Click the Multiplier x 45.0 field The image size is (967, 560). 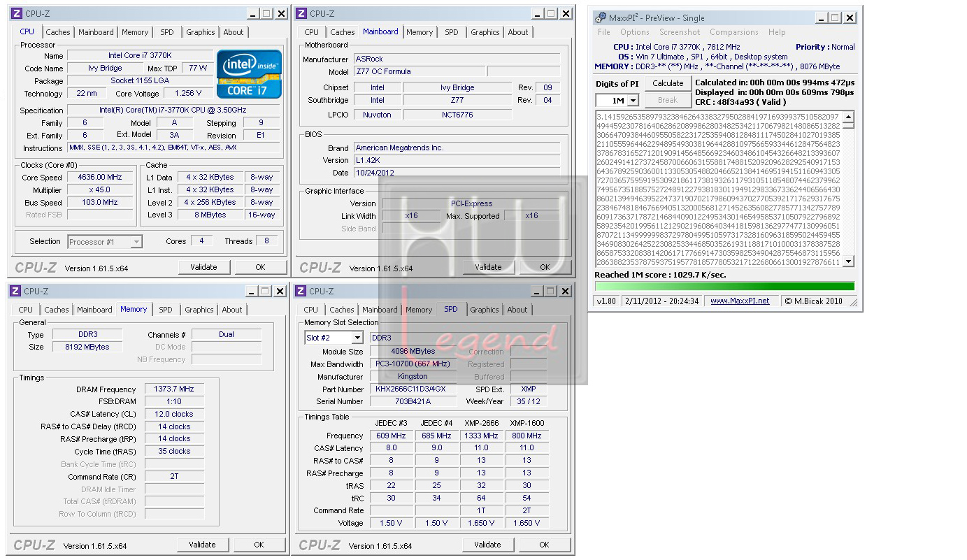99,190
